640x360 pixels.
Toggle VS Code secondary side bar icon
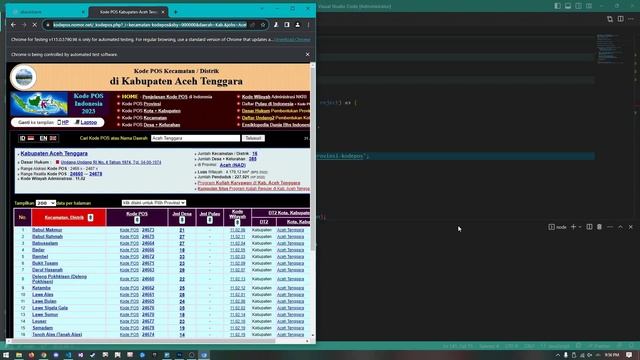pos(579,6)
